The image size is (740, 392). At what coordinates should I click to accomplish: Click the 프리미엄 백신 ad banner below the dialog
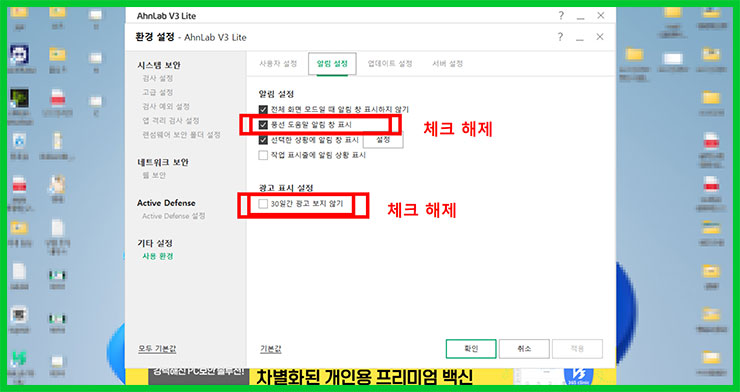[x=370, y=376]
